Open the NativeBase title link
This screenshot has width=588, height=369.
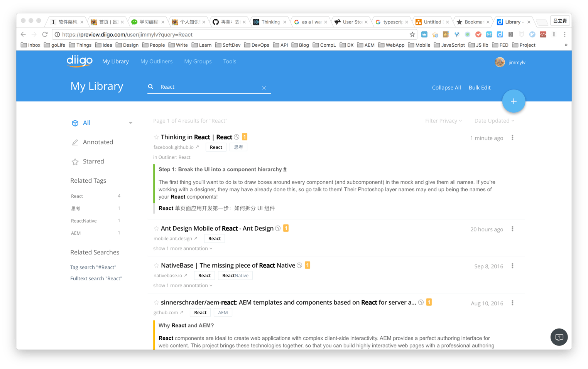point(228,265)
